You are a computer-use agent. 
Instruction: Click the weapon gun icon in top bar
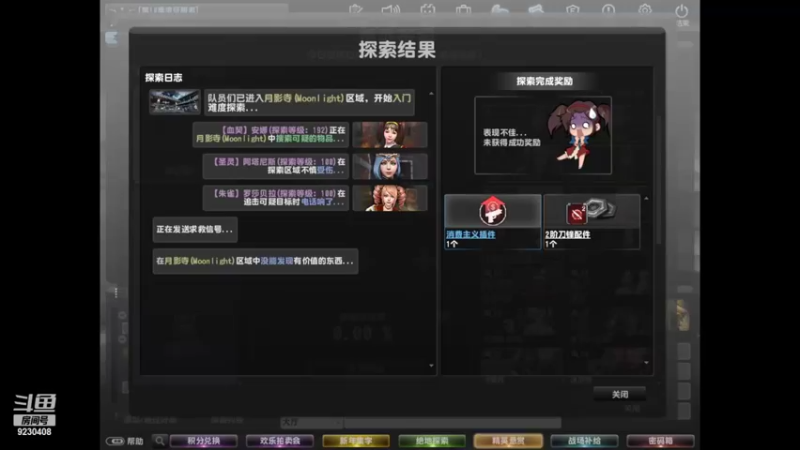tap(535, 10)
